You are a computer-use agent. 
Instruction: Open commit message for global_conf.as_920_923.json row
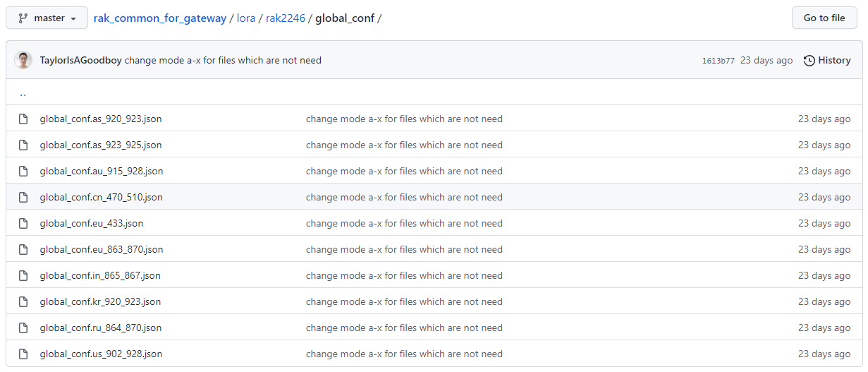[404, 119]
